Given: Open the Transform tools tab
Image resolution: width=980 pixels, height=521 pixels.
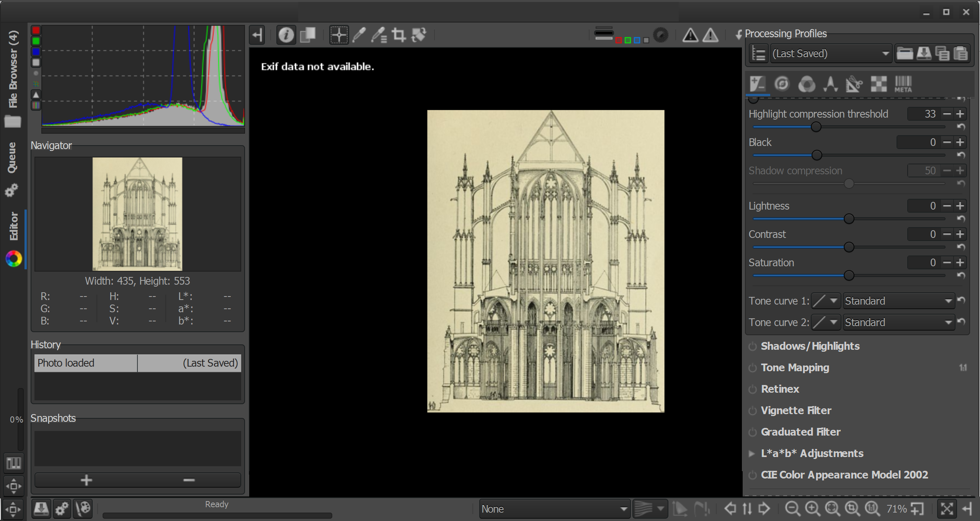Looking at the screenshot, I should [854, 84].
